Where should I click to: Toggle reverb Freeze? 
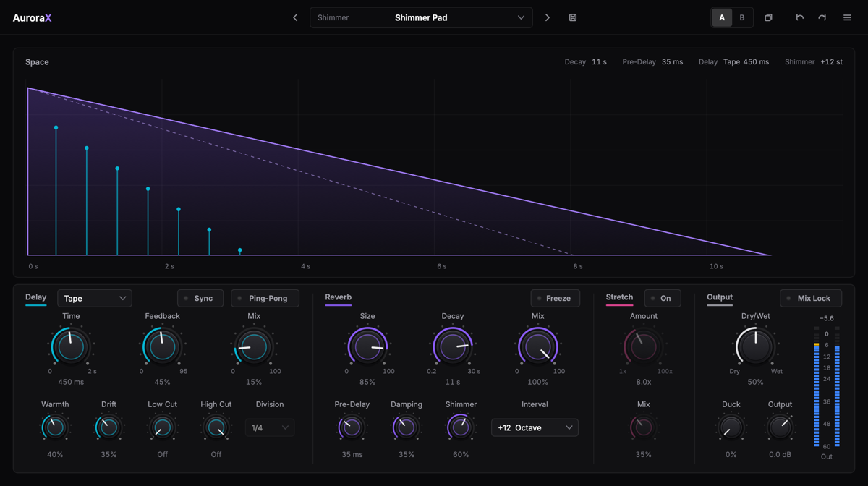(555, 298)
